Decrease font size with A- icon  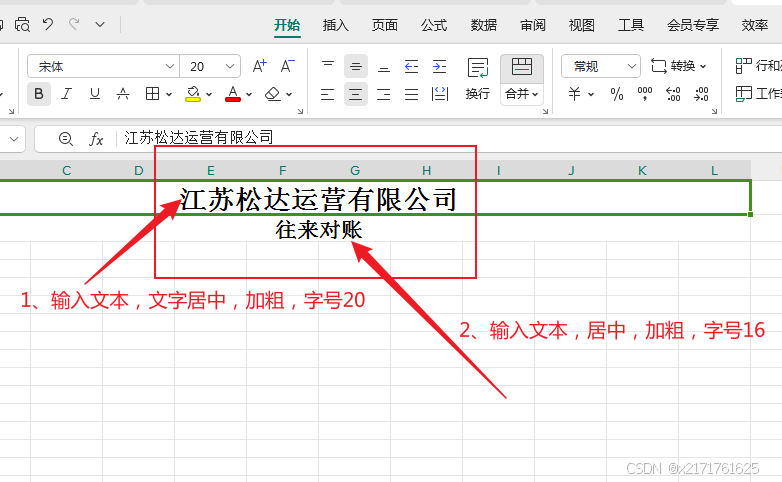pyautogui.click(x=287, y=66)
